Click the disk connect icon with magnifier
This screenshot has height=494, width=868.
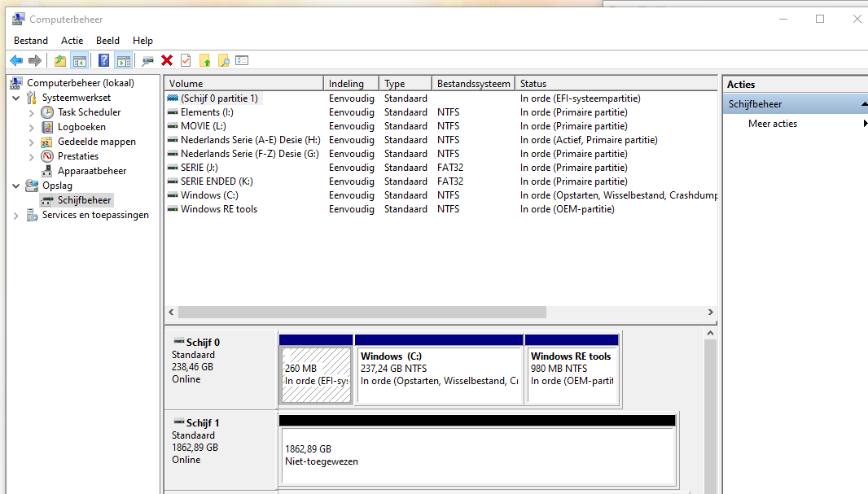147,61
